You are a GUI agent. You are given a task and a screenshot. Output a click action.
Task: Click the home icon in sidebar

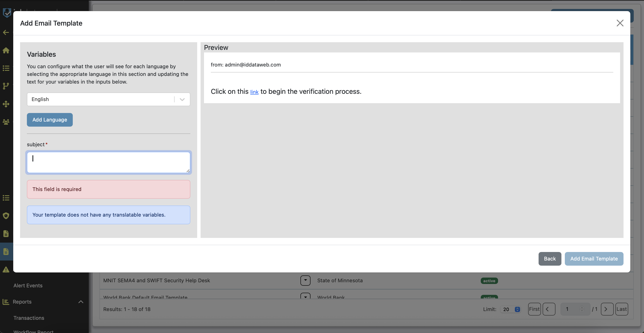click(x=6, y=50)
